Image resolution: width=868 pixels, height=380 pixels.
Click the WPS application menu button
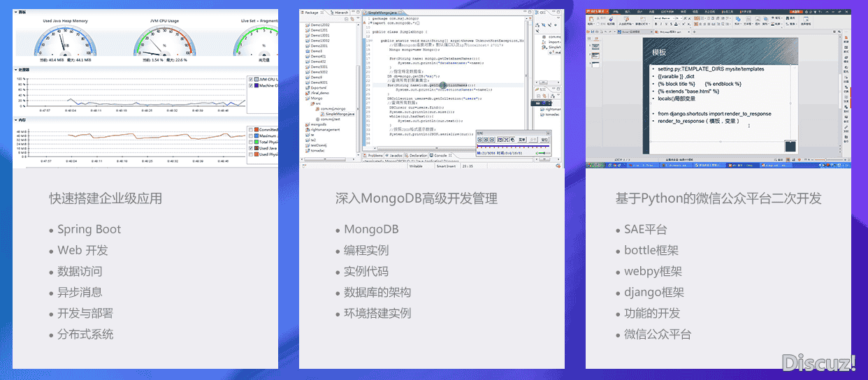(x=597, y=11)
